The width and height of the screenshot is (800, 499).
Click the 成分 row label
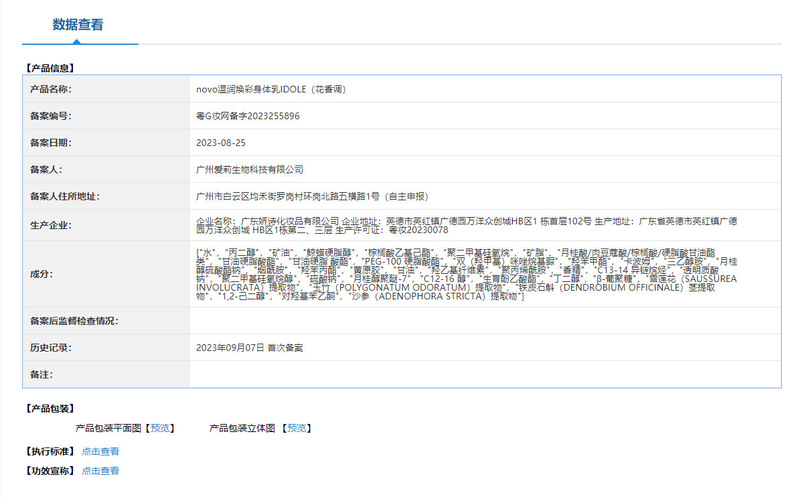(x=41, y=274)
